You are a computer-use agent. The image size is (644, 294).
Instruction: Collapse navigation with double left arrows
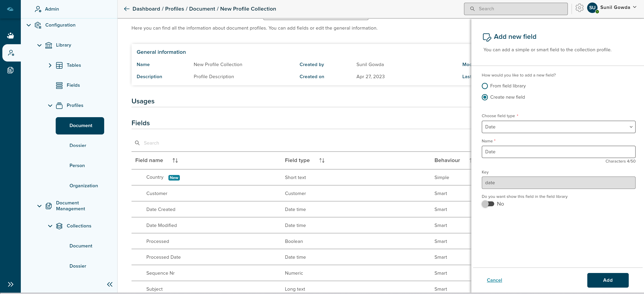point(110,284)
